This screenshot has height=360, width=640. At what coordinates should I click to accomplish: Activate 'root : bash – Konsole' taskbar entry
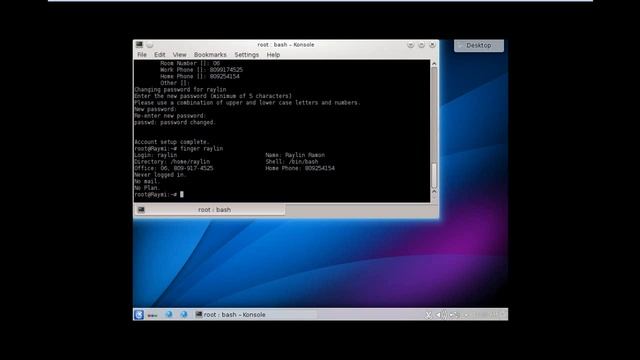point(255,315)
